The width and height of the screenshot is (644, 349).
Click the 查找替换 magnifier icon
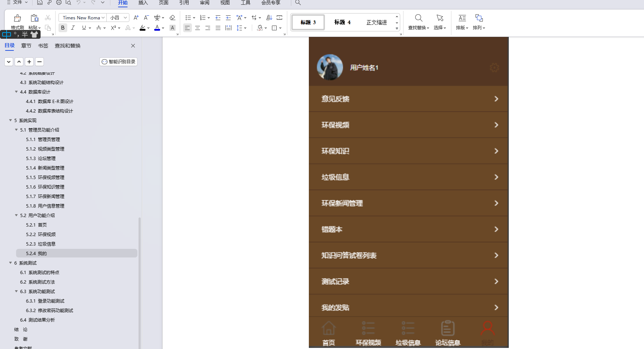(x=418, y=18)
